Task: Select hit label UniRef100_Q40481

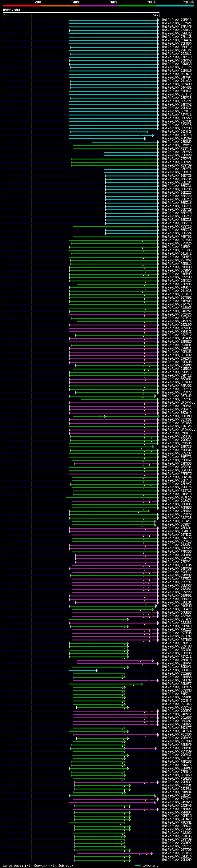Action: (x=177, y=88)
